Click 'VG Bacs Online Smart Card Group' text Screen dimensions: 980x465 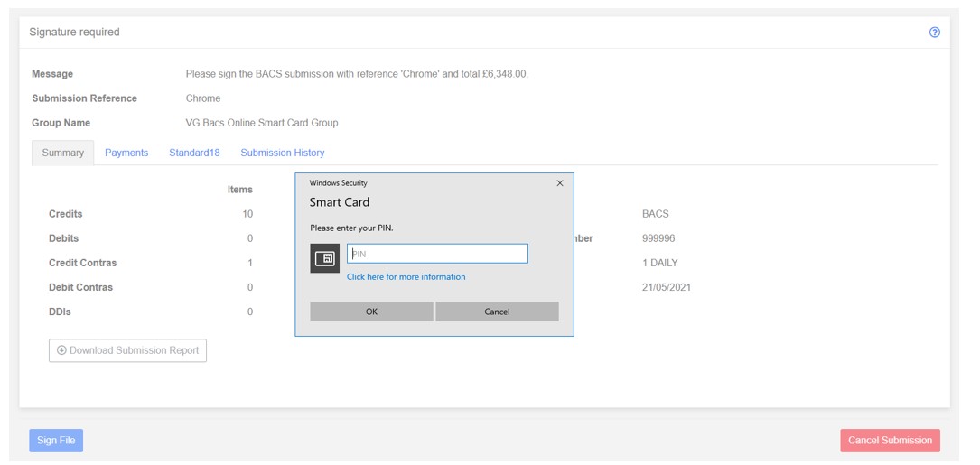(262, 123)
